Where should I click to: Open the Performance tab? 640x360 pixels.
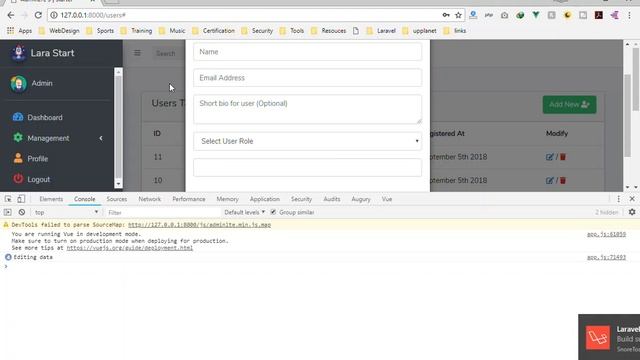(189, 199)
